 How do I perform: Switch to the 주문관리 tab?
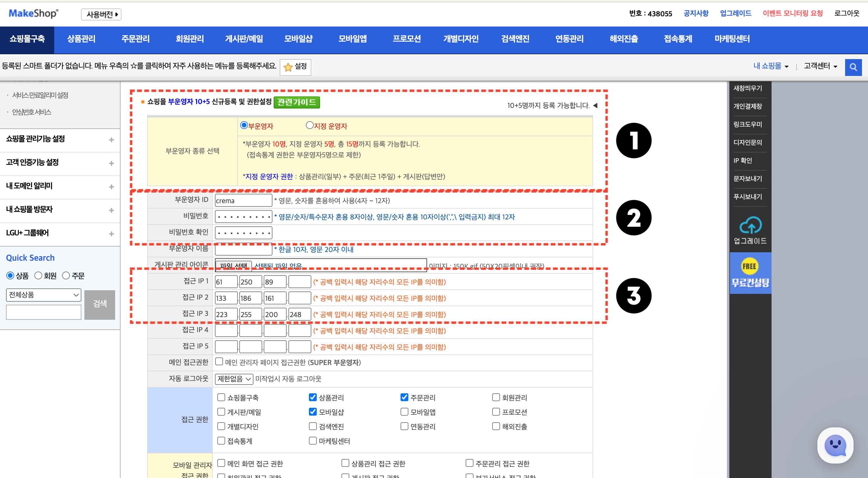[135, 39]
